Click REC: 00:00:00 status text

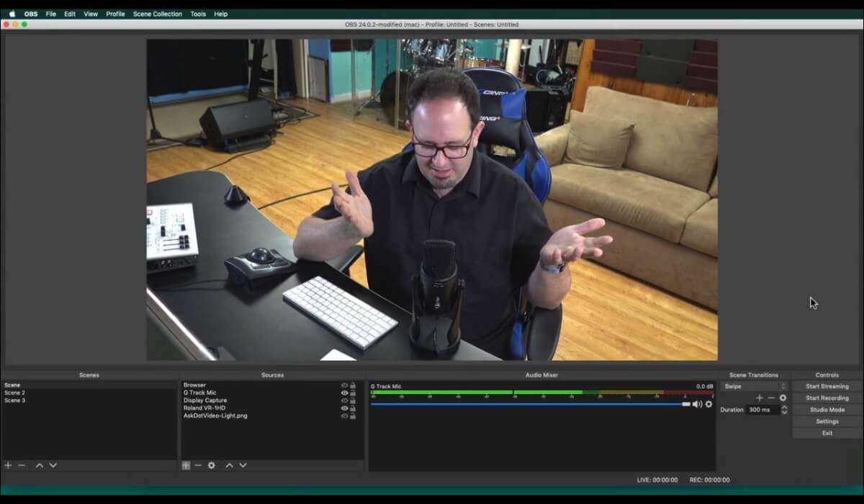[x=709, y=480]
